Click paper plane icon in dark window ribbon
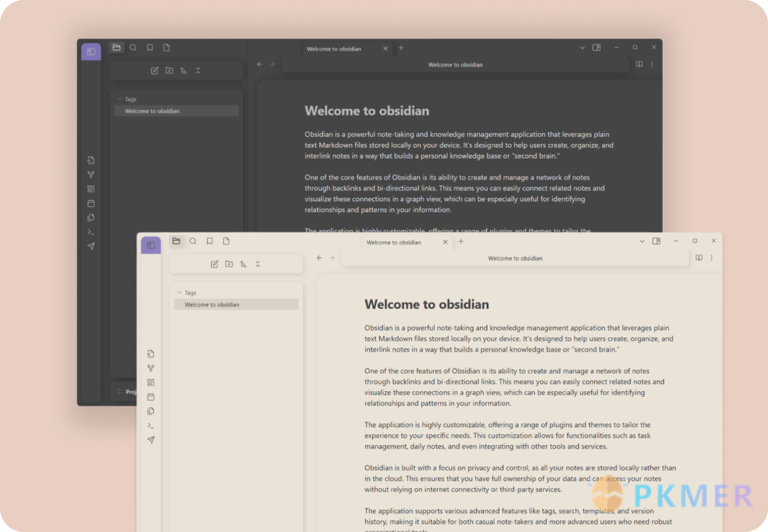This screenshot has width=768, height=532. (x=91, y=246)
